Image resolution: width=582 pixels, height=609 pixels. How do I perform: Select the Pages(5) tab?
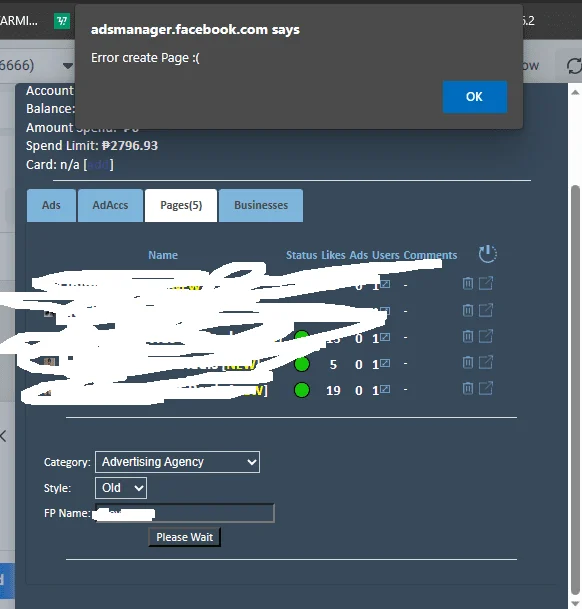[181, 205]
